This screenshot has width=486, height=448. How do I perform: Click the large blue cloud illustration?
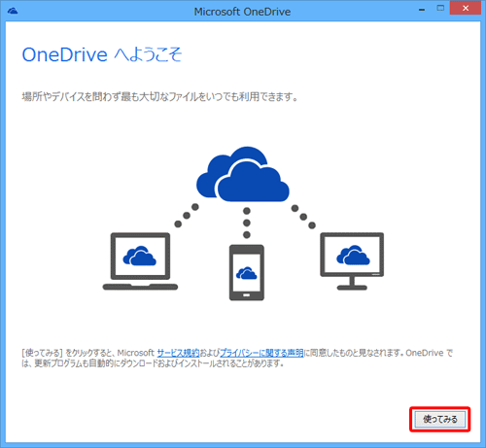(x=243, y=174)
